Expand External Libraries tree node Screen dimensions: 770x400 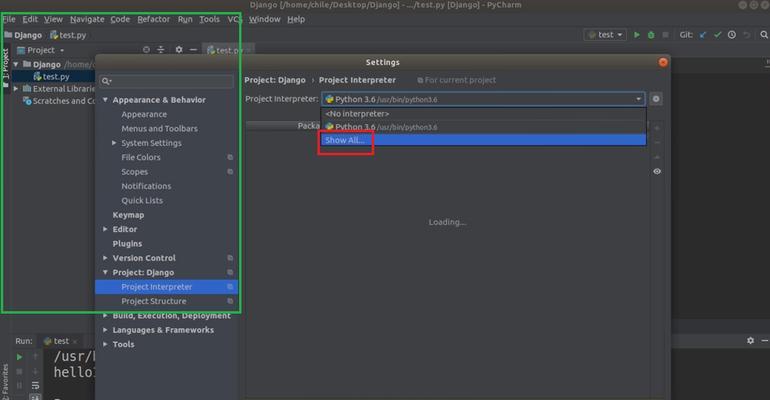(x=16, y=89)
